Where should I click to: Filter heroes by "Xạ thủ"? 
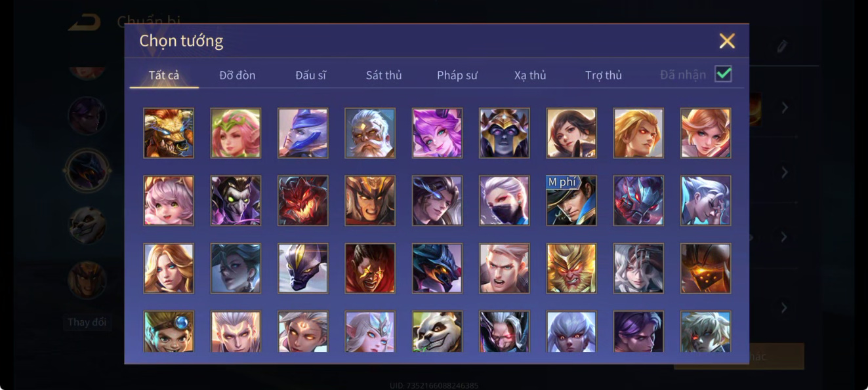[x=530, y=75]
